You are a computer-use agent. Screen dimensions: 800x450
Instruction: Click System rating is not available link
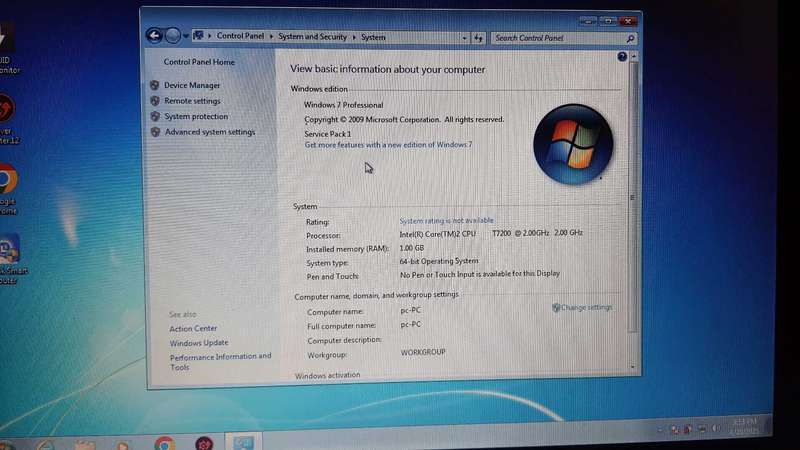click(446, 220)
